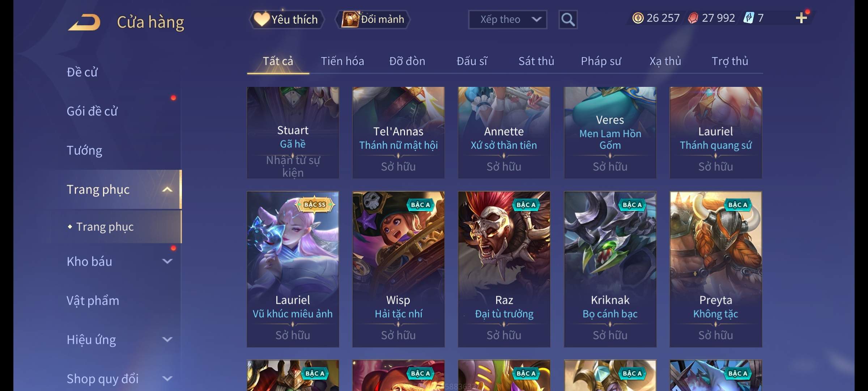Tap the blue voucher ticket icon
The height and width of the screenshot is (391, 868).
748,18
